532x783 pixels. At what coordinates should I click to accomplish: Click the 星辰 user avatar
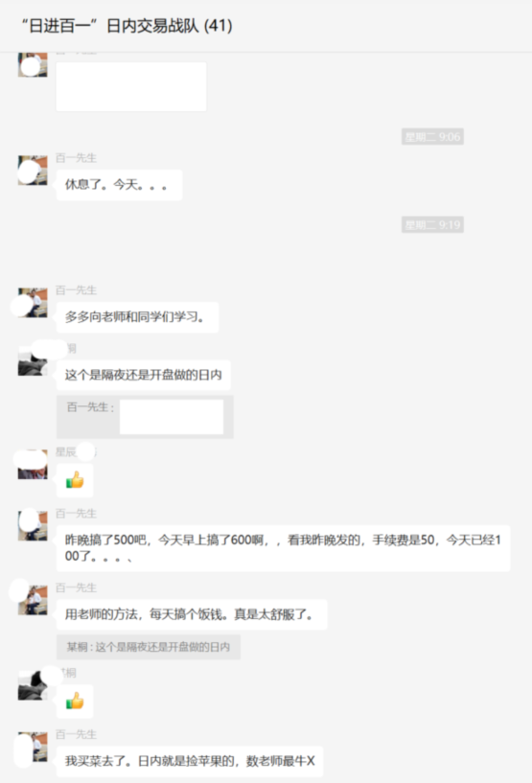[33, 465]
